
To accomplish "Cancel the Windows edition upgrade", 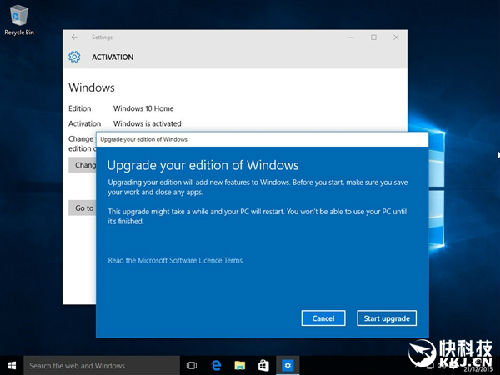I will tap(323, 318).
